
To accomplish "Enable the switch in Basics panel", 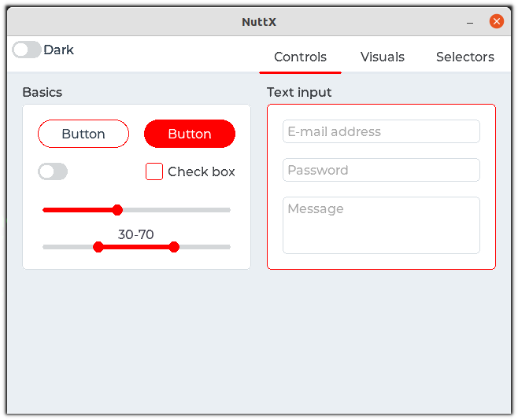I will click(x=53, y=171).
